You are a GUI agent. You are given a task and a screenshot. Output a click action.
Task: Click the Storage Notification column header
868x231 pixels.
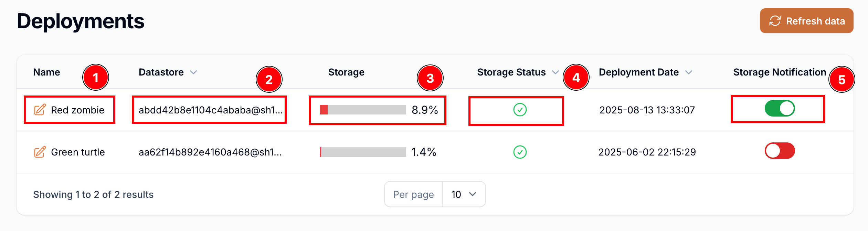[x=780, y=72]
